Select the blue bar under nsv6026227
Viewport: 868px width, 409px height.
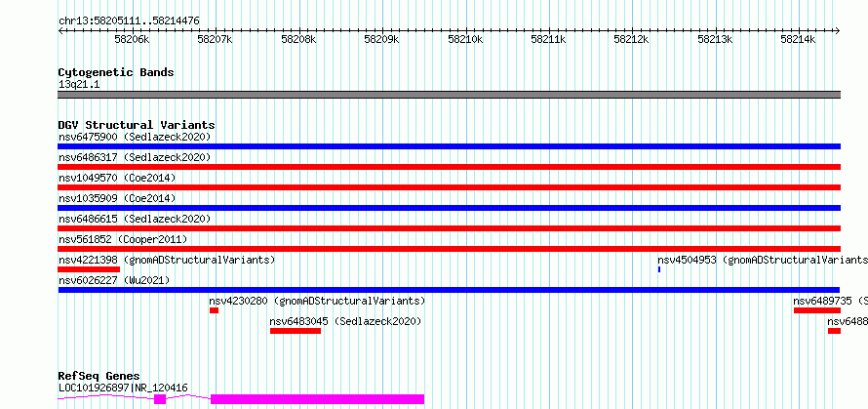(x=449, y=290)
